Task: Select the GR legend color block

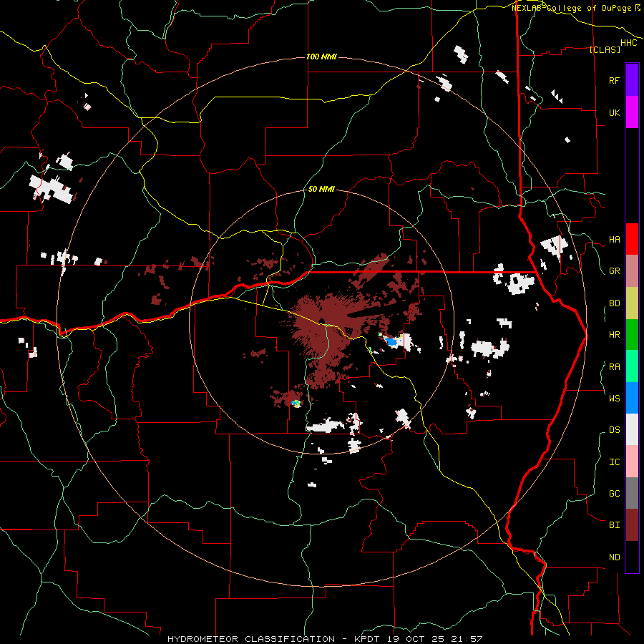Action: point(632,270)
